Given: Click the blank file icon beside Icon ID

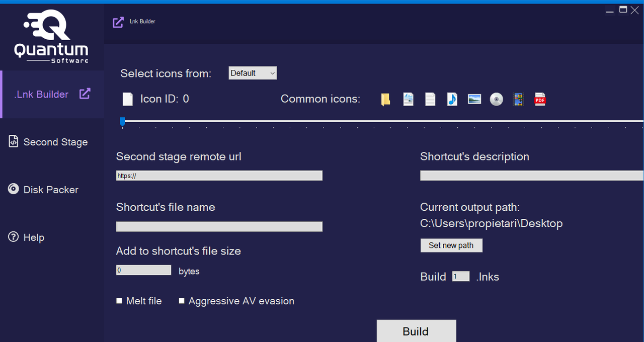Looking at the screenshot, I should pos(128,99).
